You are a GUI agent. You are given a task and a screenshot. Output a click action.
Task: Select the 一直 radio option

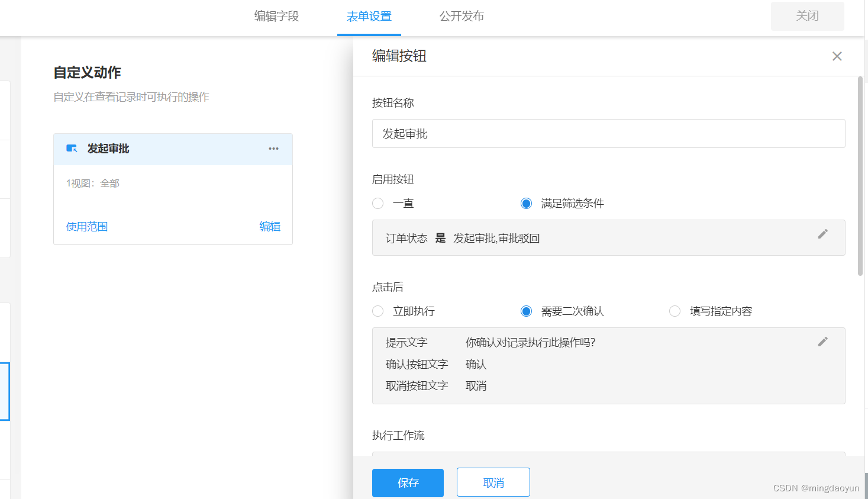click(x=377, y=203)
